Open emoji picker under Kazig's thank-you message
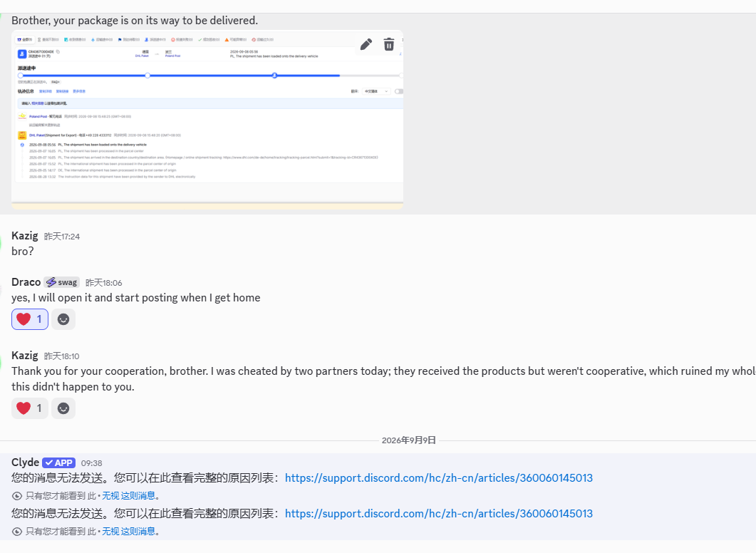756x553 pixels. (63, 408)
